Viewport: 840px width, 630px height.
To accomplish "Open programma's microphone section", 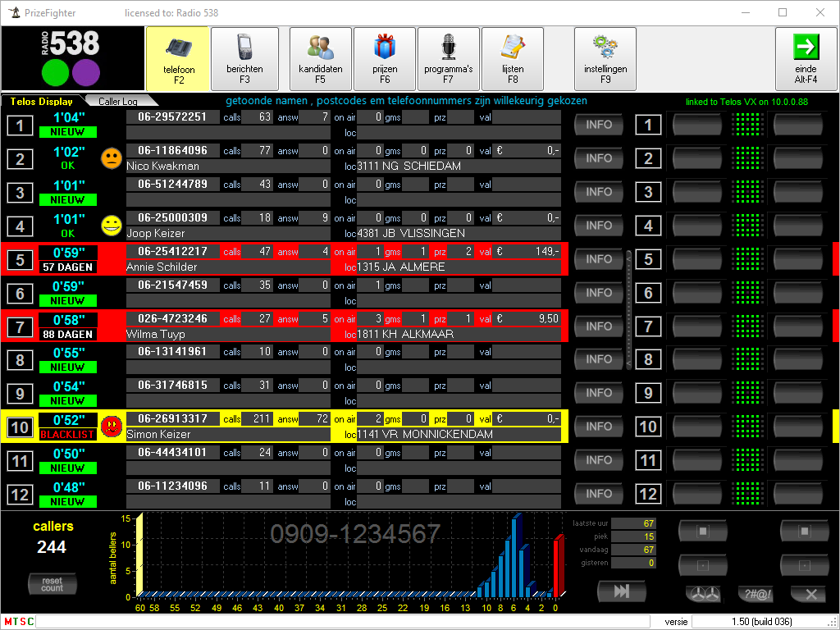I will point(448,58).
